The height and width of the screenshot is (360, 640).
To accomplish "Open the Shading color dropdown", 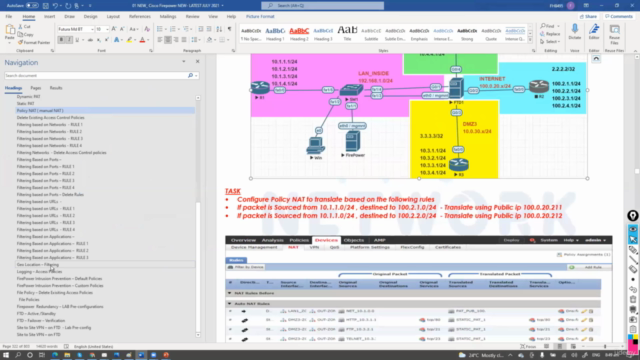I will pos(215,40).
